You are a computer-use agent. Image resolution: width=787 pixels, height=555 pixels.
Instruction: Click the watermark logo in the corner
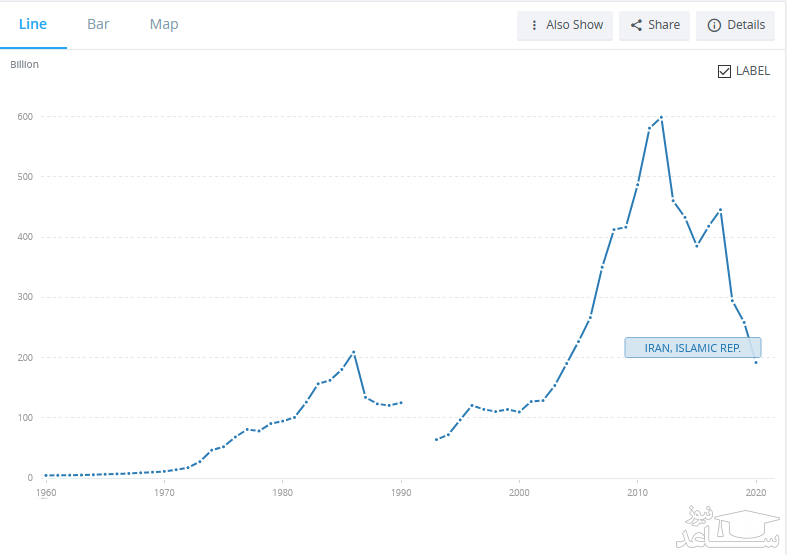725,527
